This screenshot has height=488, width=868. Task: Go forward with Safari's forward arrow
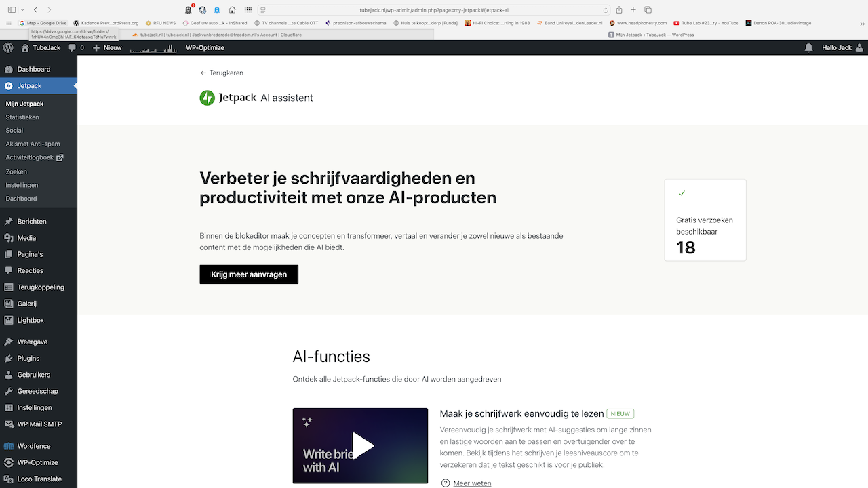49,10
